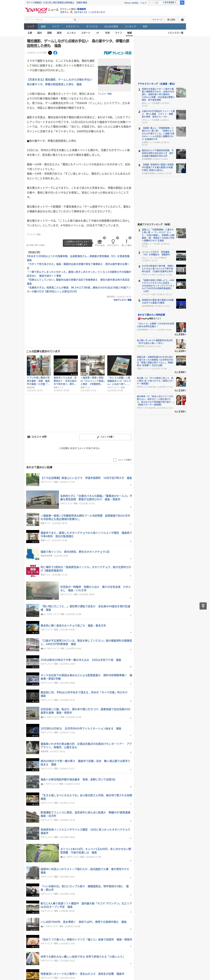210x980 pixels.
Task: Click マイページ button
Action: 157,20
